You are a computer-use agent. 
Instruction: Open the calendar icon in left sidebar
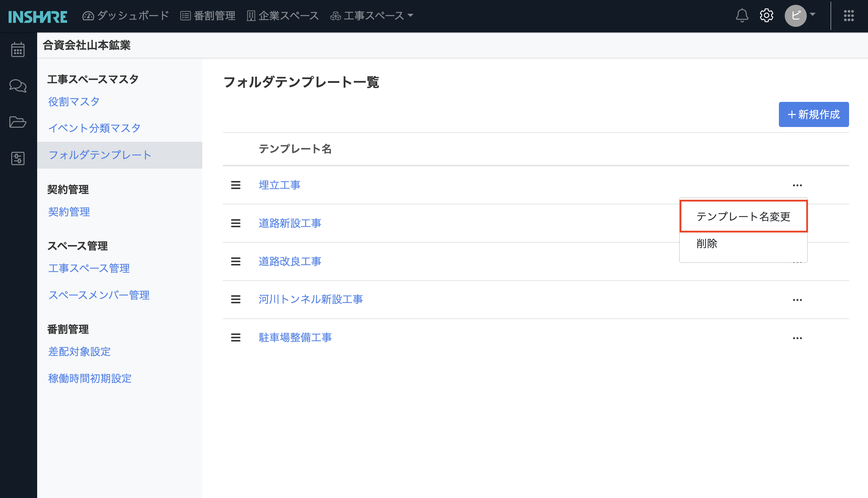(x=18, y=50)
